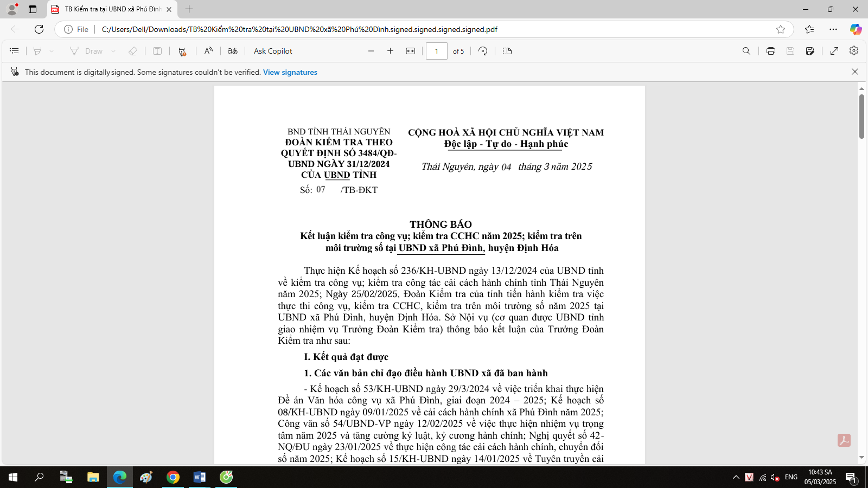868x488 pixels.
Task: Click the Refresh page button
Action: [39, 29]
